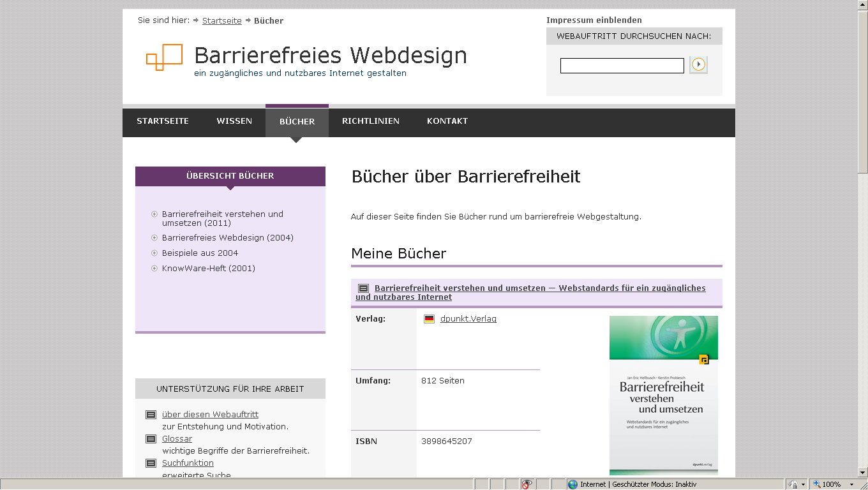Open the 100% zoom level dropdown

[x=835, y=484]
